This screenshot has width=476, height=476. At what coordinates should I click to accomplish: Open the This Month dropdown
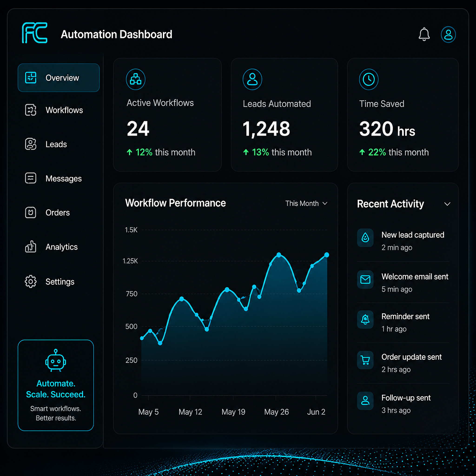pos(306,204)
